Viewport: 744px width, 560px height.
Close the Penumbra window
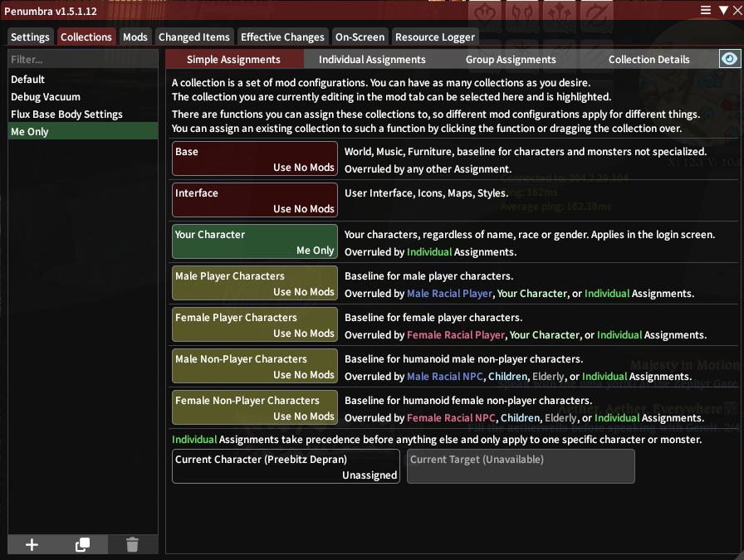pyautogui.click(x=737, y=11)
